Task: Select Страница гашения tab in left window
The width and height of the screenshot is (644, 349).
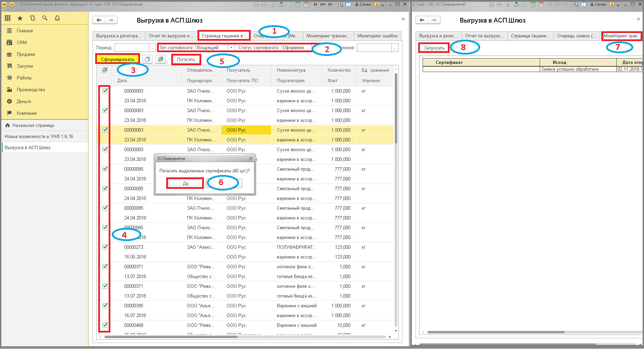Action: coord(224,36)
